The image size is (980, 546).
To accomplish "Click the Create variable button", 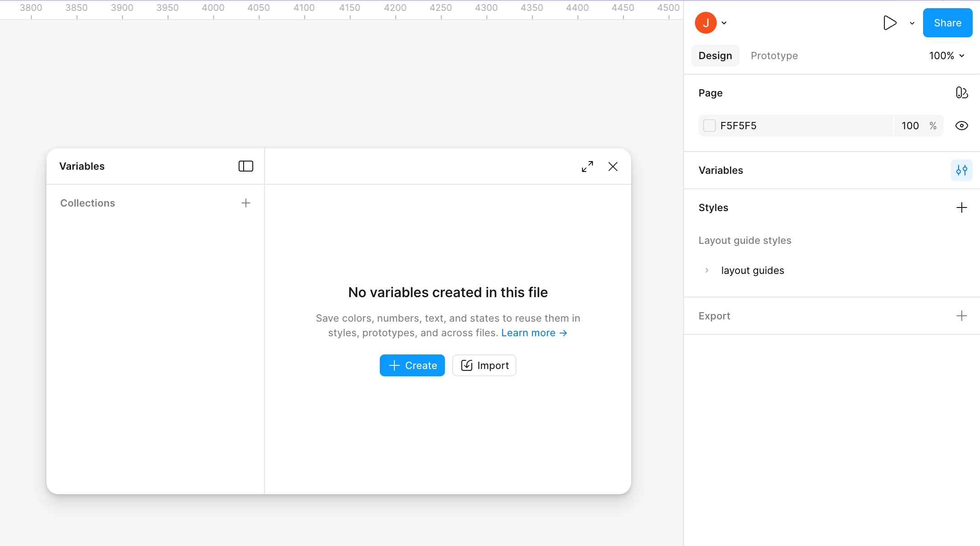I will [412, 365].
